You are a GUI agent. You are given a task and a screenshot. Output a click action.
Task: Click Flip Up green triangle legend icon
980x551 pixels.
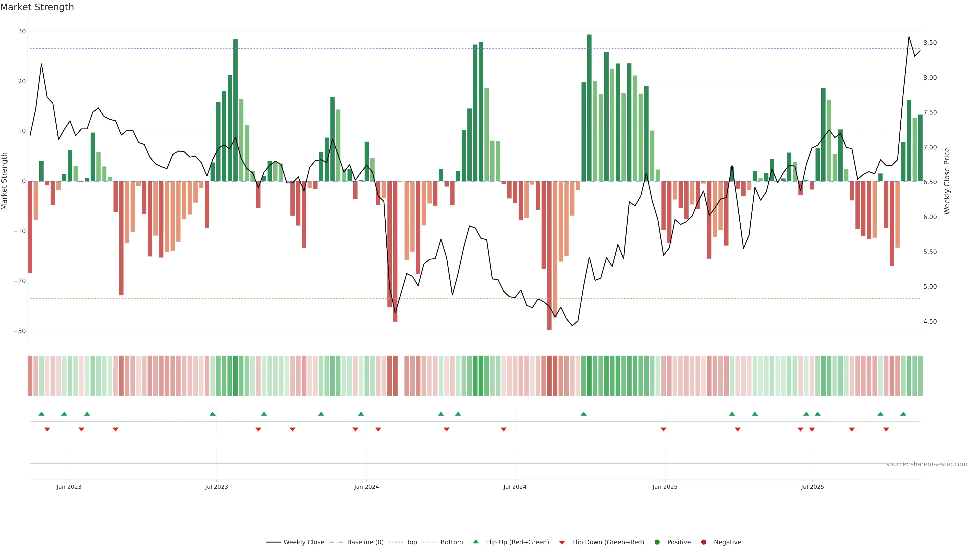tap(475, 542)
